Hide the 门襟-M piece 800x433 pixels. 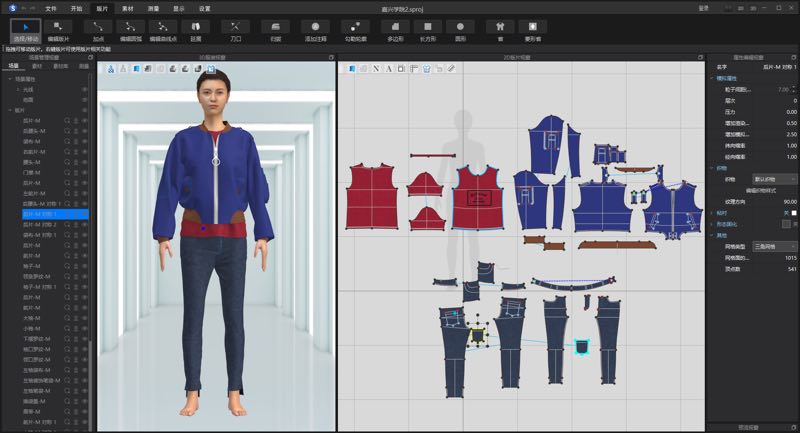click(x=84, y=172)
